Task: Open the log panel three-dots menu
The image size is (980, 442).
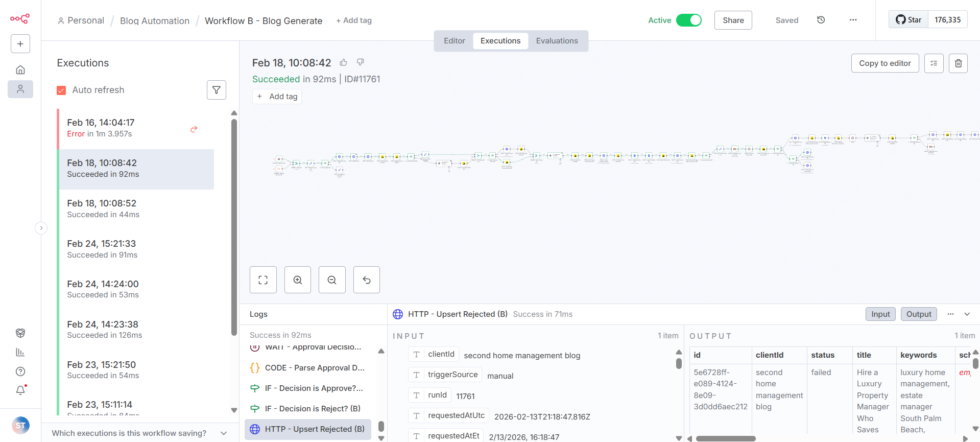Action: coord(950,314)
